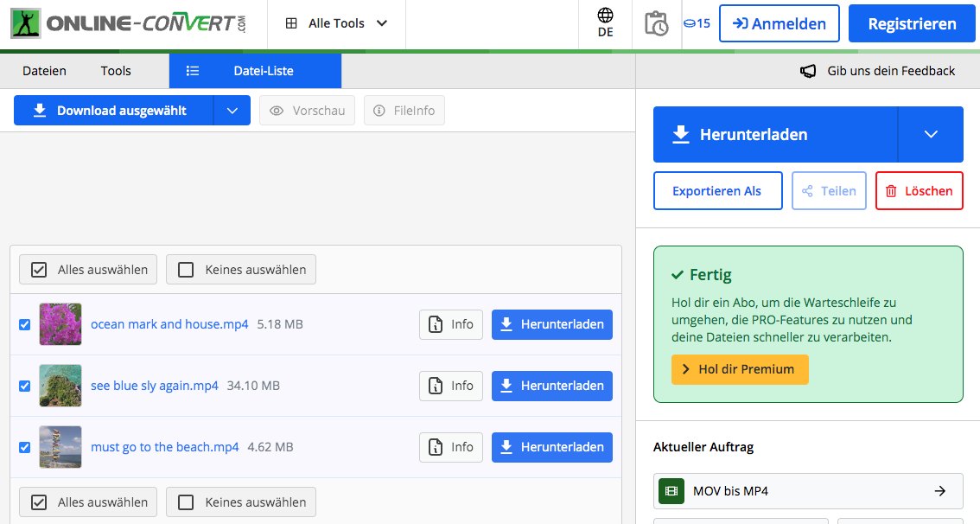The height and width of the screenshot is (524, 980).
Task: Deselect must go to the beach.mp4 checkbox
Action: click(25, 447)
